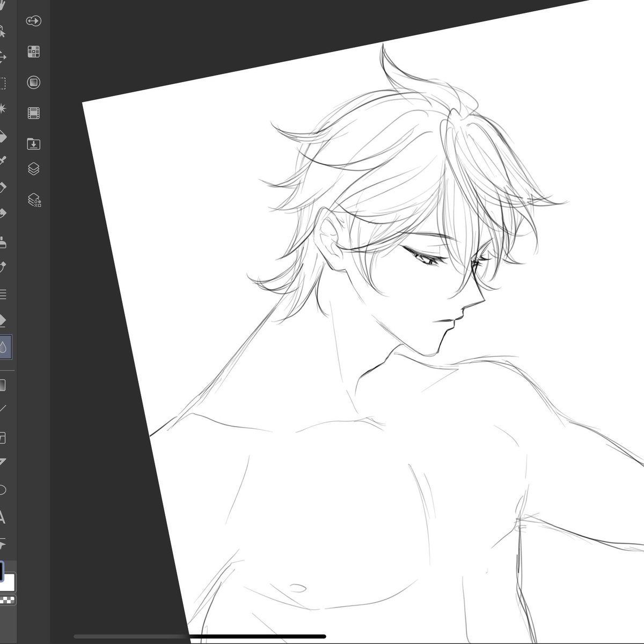This screenshot has height=644, width=644.
Task: Open the Clip Studio switch icon
Action: coord(34,21)
